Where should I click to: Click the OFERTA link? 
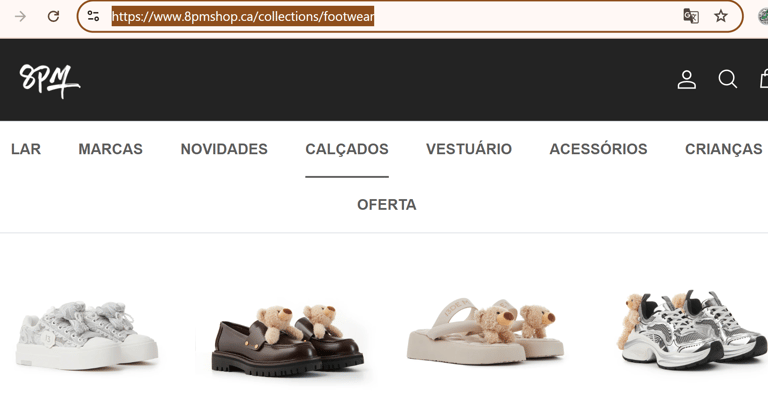pyautogui.click(x=386, y=205)
